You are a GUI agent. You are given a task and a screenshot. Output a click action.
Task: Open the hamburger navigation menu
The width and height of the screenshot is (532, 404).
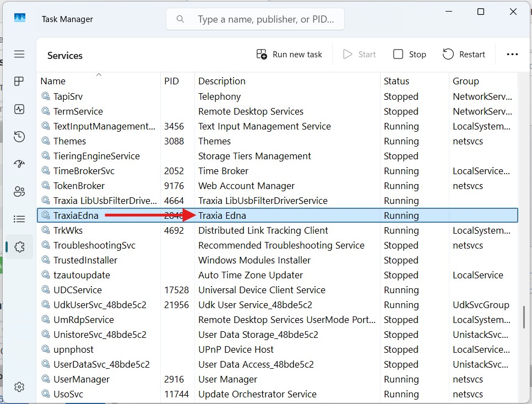click(x=19, y=54)
